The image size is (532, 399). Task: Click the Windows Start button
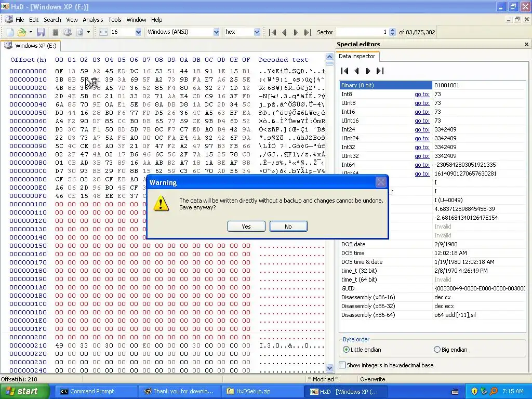[25, 391]
